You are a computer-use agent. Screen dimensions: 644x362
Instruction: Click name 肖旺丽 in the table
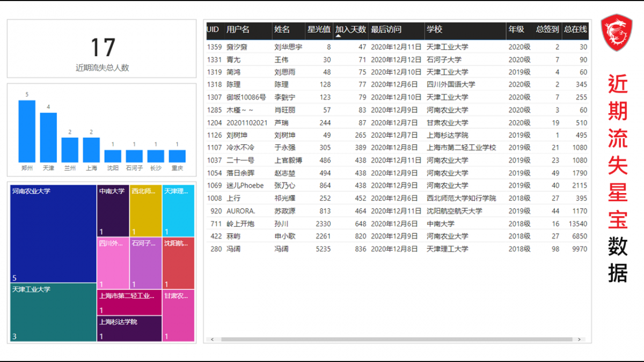285,110
